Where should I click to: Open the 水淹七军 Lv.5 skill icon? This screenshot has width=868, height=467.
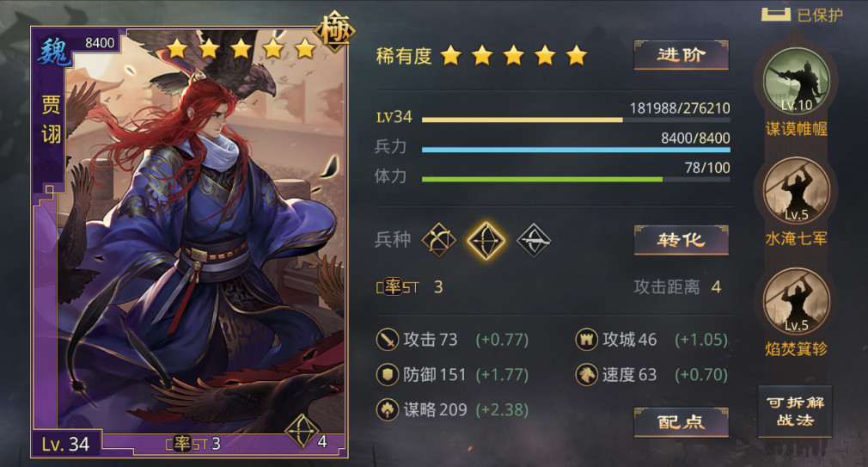pyautogui.click(x=796, y=191)
